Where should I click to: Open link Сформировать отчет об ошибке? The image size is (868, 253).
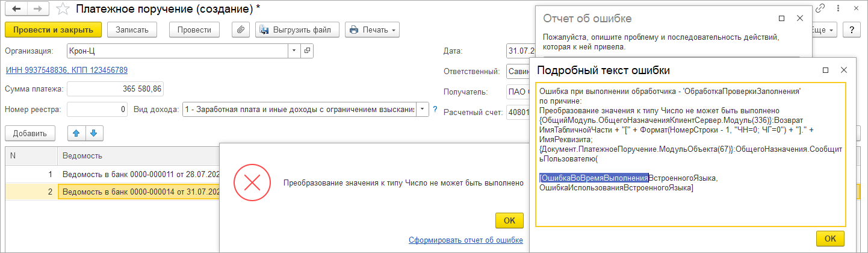point(465,240)
